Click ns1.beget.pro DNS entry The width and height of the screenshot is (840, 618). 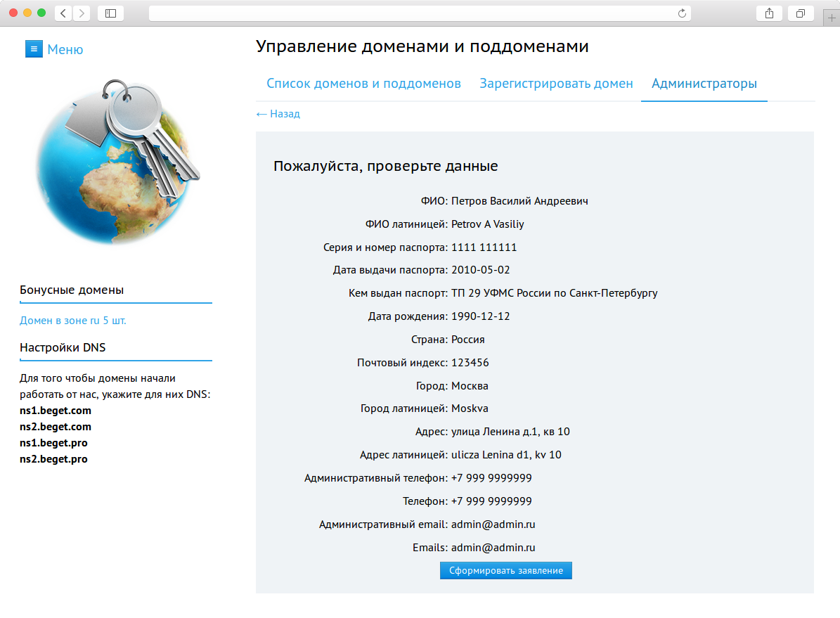pyautogui.click(x=53, y=443)
